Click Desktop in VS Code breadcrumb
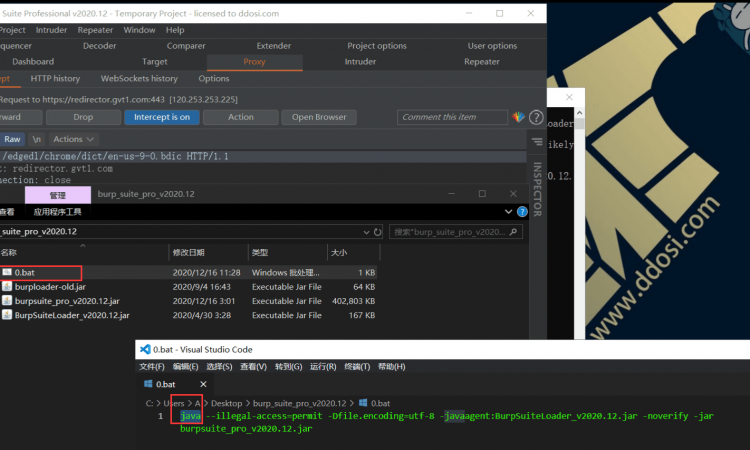Viewport: 750px width, 450px height. [x=227, y=403]
